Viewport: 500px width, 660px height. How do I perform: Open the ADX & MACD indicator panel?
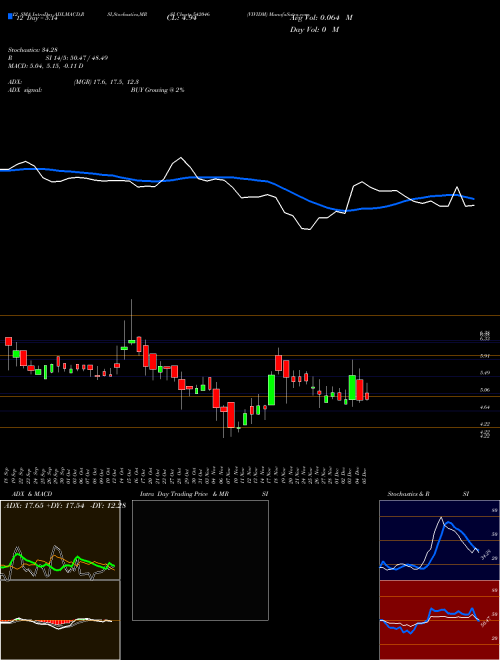[60, 580]
